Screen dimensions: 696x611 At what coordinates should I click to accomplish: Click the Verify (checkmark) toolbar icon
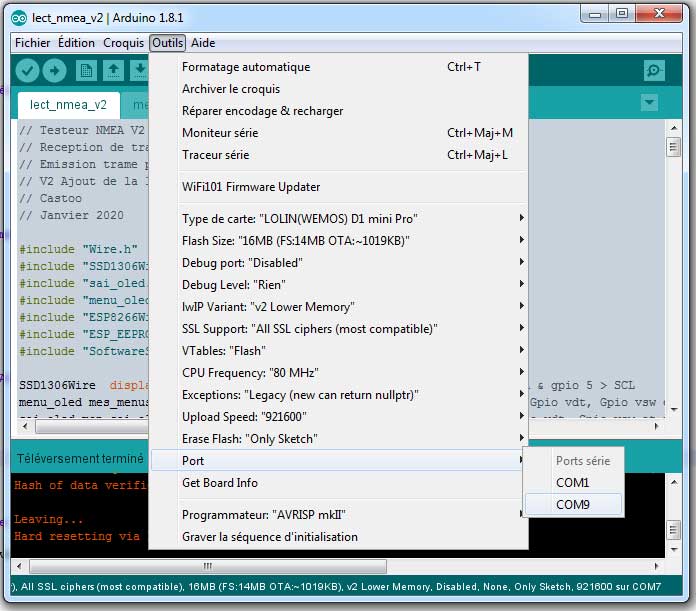coord(28,71)
